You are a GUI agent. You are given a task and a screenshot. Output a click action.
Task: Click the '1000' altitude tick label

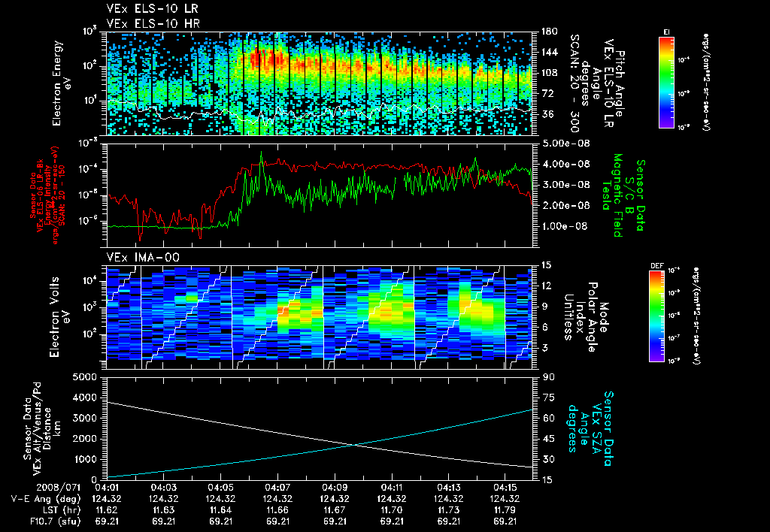tap(84, 459)
